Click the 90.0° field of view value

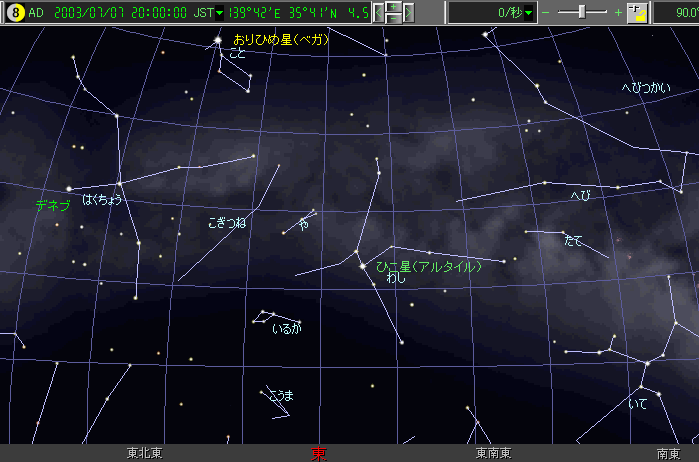676,13
